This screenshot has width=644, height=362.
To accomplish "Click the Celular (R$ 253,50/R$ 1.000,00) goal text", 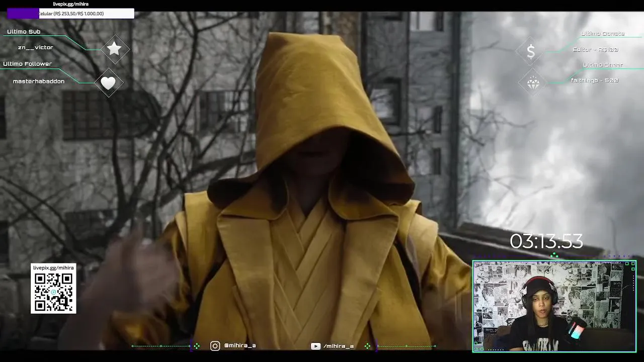I will pos(71,14).
